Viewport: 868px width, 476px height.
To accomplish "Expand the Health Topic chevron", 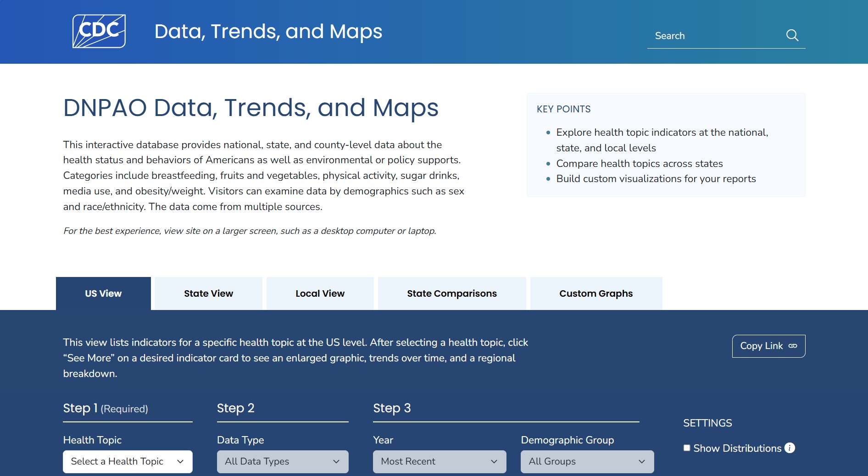I will click(180, 461).
